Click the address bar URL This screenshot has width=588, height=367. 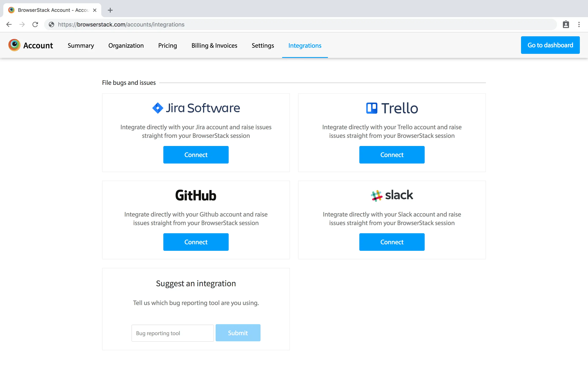(121, 24)
